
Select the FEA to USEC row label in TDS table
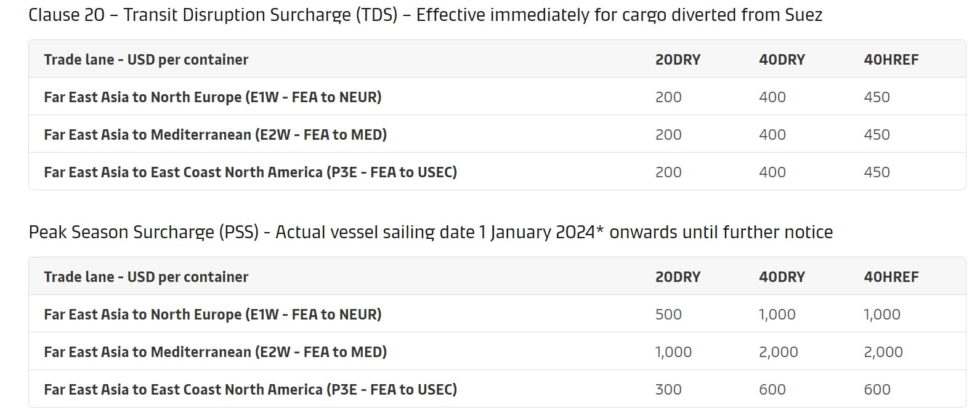coord(250,172)
